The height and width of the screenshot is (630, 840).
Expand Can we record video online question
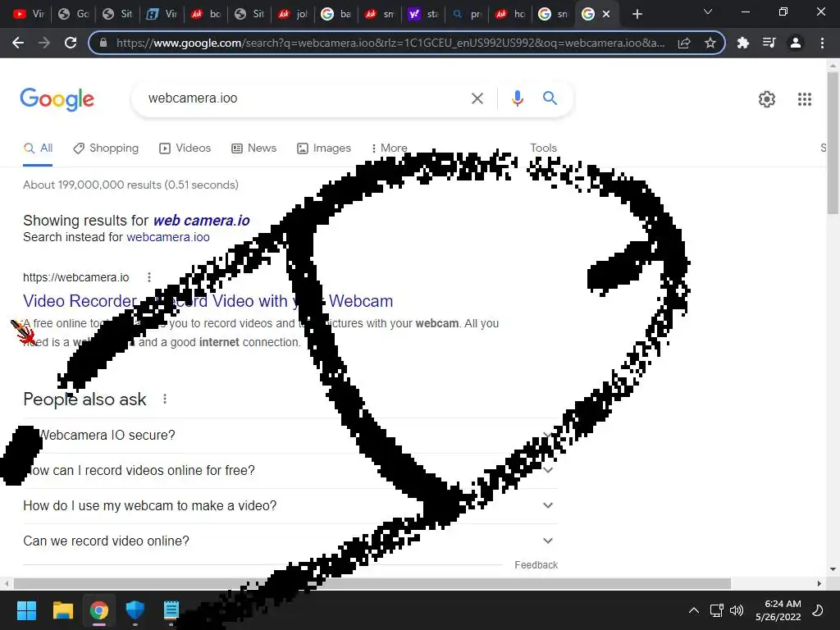point(290,541)
